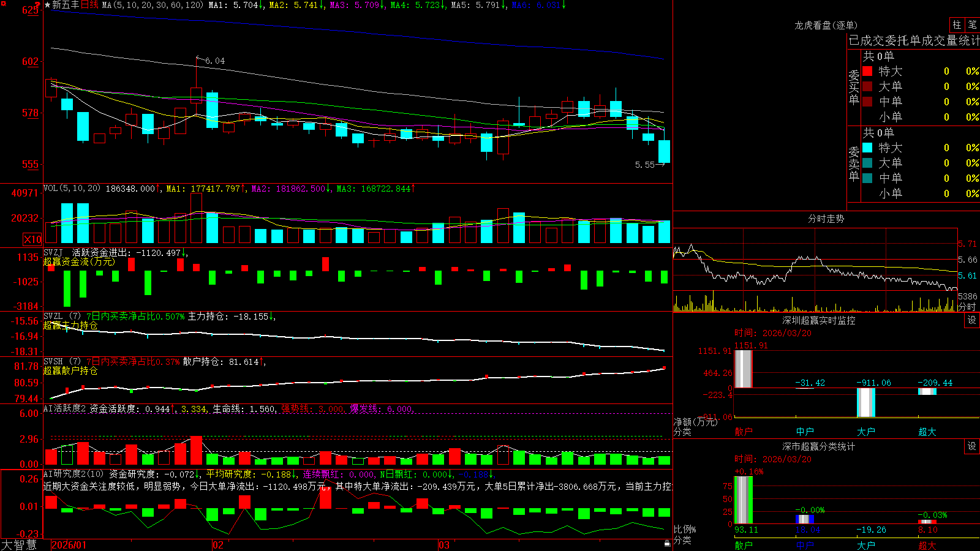The height and width of the screenshot is (551, 980).
Task: Click the star icon before 新五丰
Action: (47, 5)
